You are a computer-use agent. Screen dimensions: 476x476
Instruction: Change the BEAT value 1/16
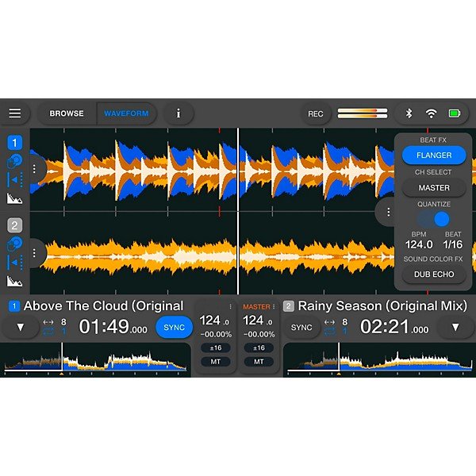point(452,244)
